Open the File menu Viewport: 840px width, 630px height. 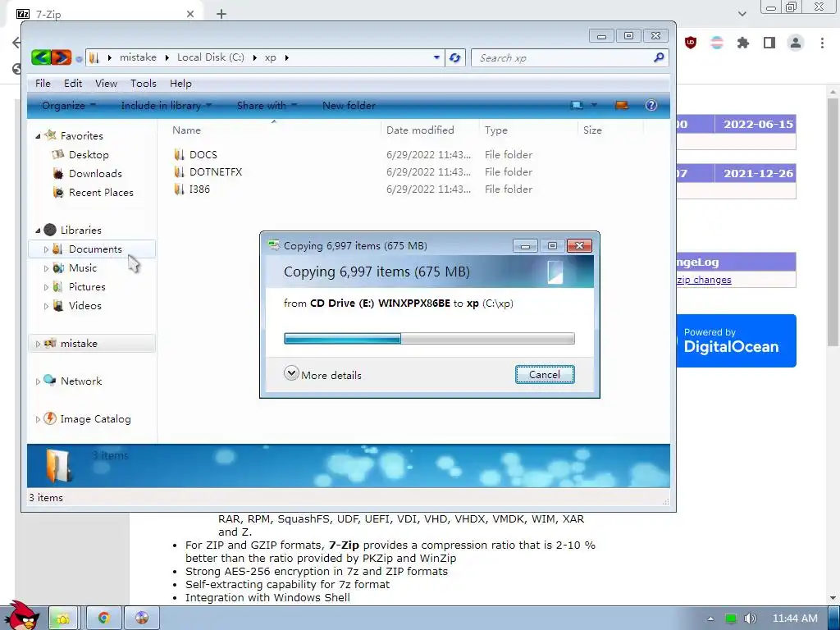[x=43, y=84]
